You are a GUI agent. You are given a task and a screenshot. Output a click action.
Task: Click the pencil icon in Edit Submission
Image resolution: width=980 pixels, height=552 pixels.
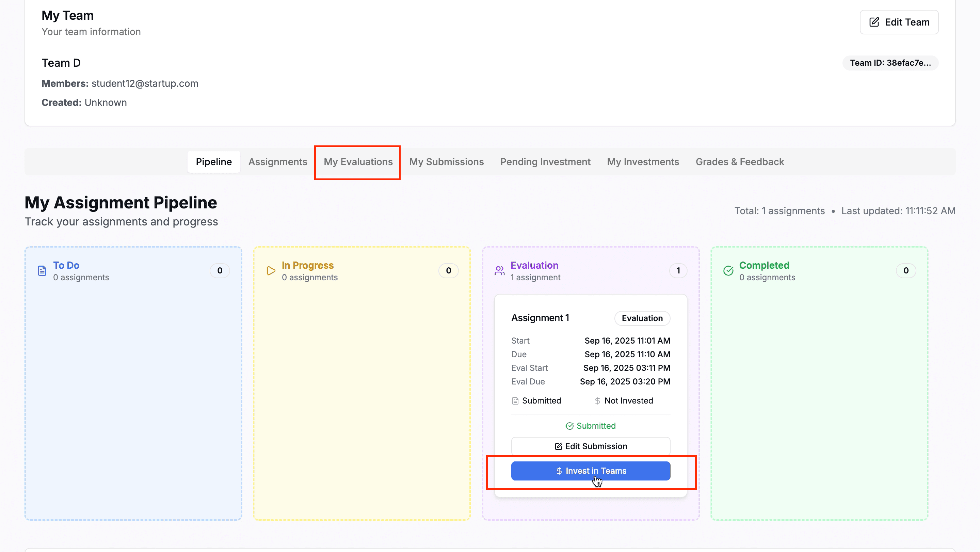(x=558, y=446)
